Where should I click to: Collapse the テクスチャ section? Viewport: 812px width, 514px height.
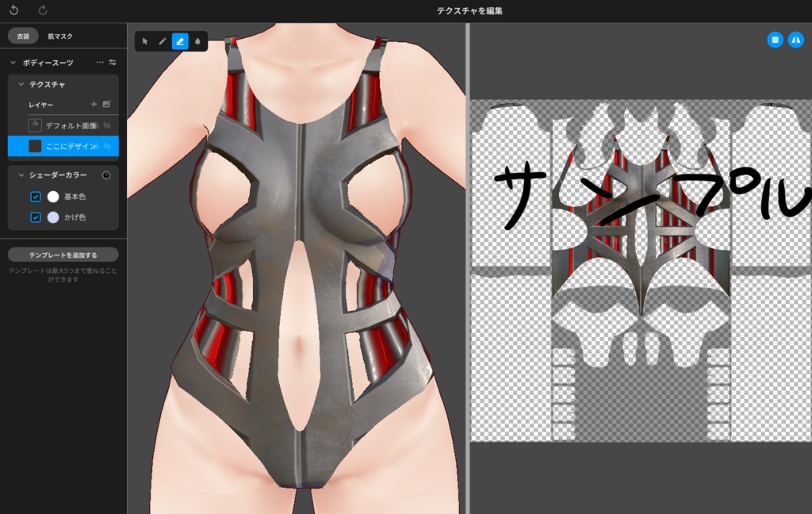click(21, 84)
